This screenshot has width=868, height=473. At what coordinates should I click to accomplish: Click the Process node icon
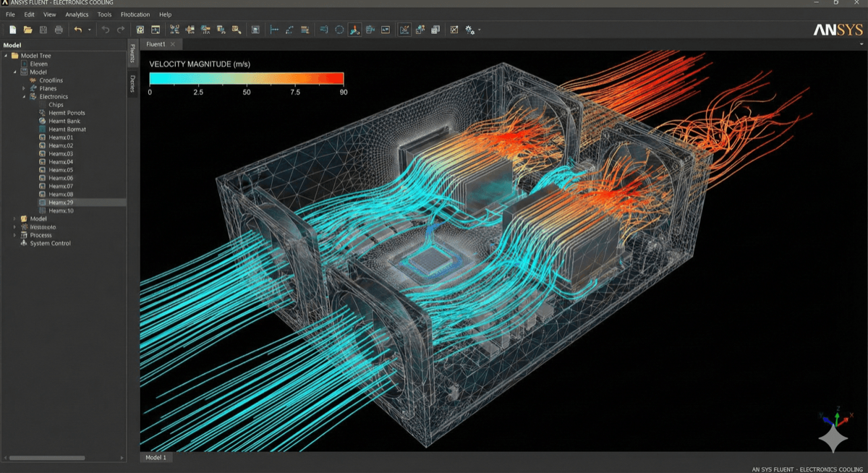pyautogui.click(x=24, y=235)
